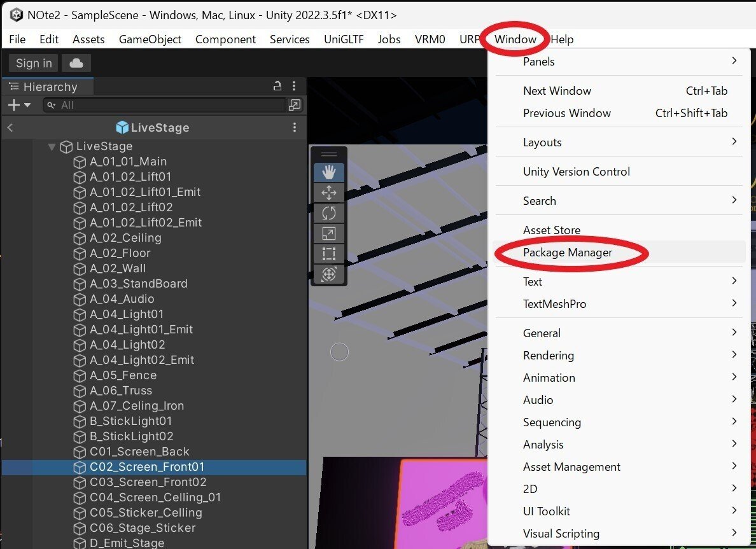Open the GameObject menu

[150, 39]
